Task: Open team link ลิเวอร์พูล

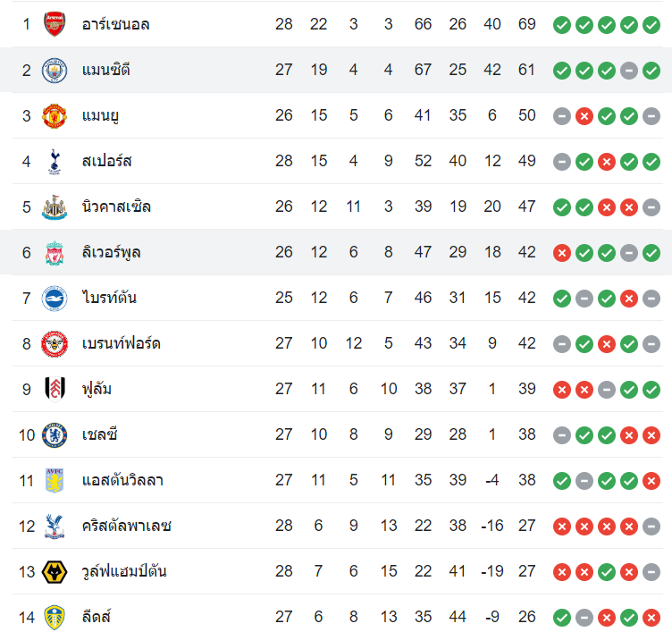Action: pos(111,252)
